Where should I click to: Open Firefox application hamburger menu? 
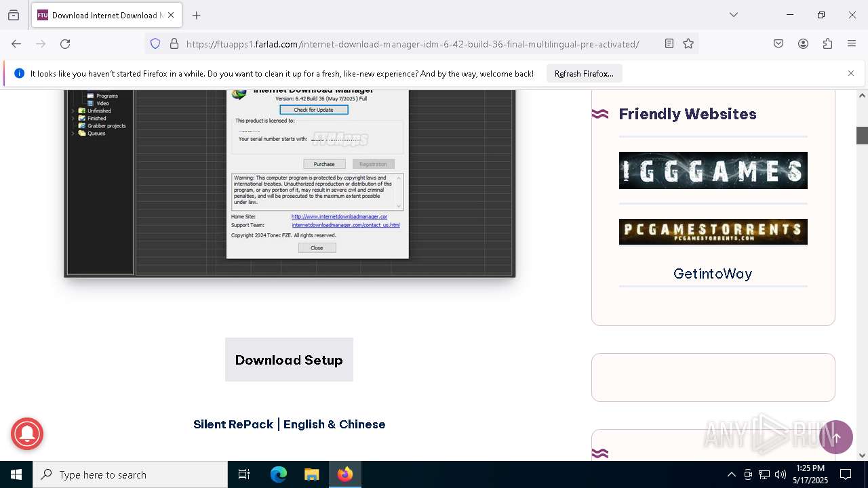coord(852,43)
